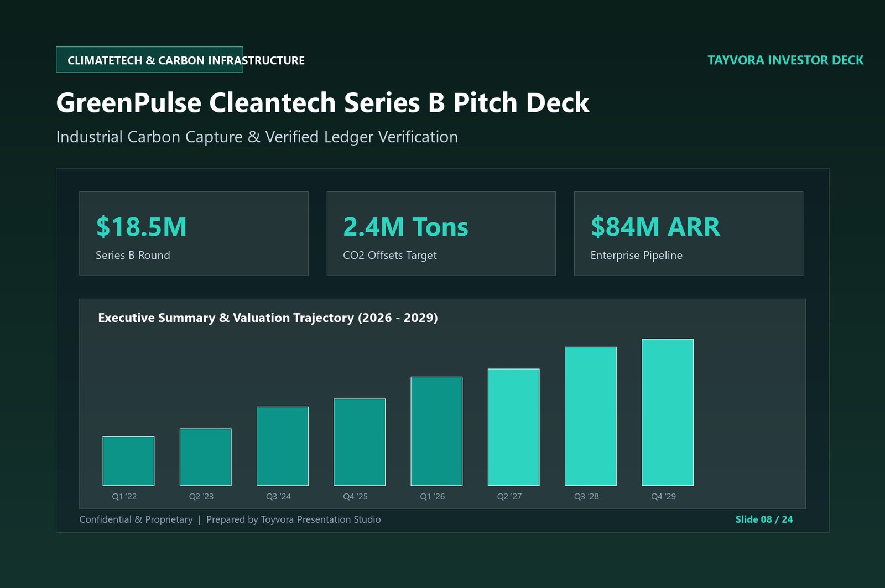Viewport: 885px width, 588px height.
Task: Select the Q2 '27 axis label
Action: click(509, 496)
